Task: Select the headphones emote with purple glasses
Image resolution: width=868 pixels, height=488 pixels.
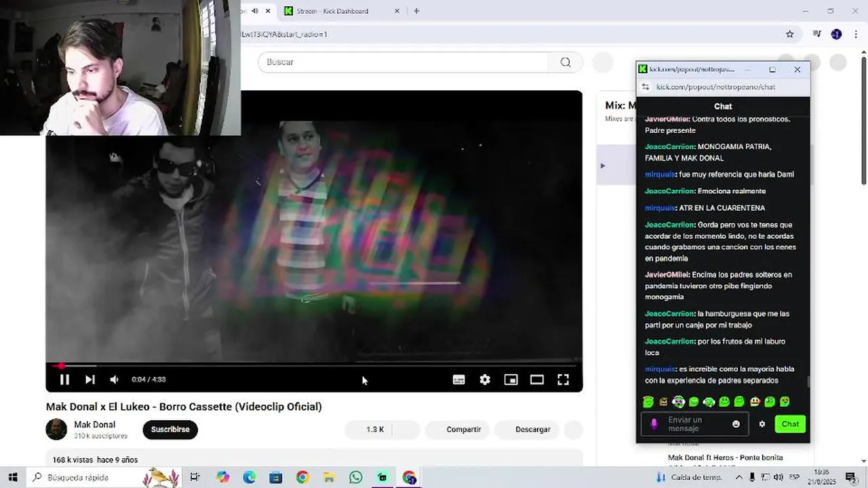Action: pyautogui.click(x=679, y=402)
